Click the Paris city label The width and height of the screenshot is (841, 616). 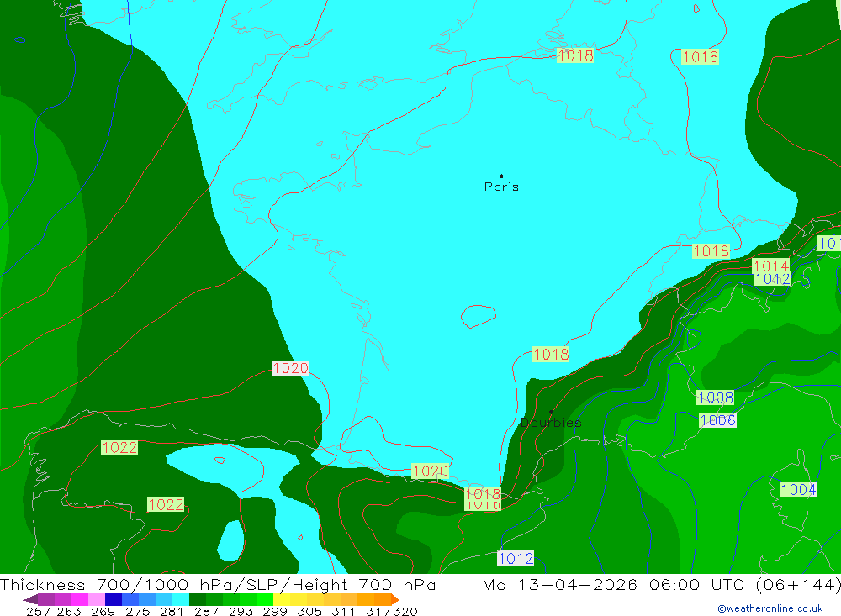tap(501, 187)
